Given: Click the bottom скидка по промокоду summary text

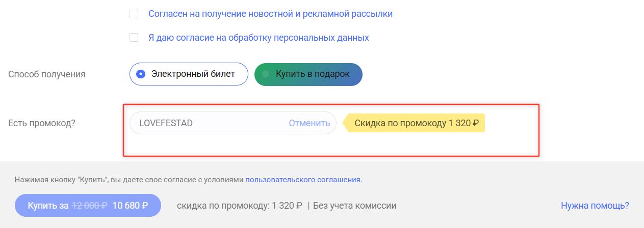Looking at the screenshot, I should pyautogui.click(x=239, y=206).
